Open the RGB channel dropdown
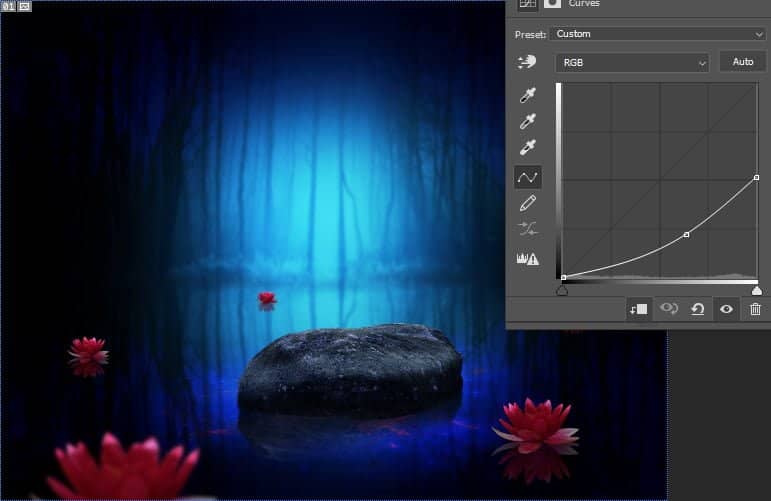The height and width of the screenshot is (501, 771). pyautogui.click(x=632, y=62)
